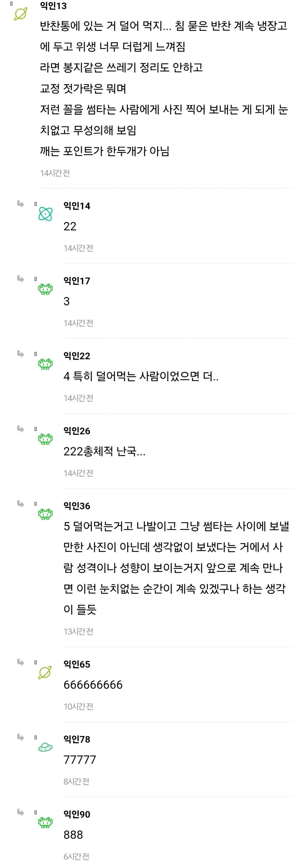Screen dimensions: 300x868
Task: Click 익인36's invader avatar icon
Action: pyautogui.click(x=45, y=514)
